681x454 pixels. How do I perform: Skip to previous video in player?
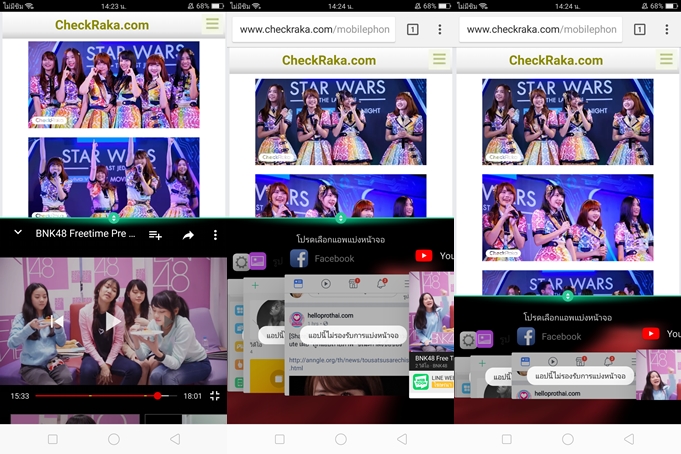click(x=56, y=321)
